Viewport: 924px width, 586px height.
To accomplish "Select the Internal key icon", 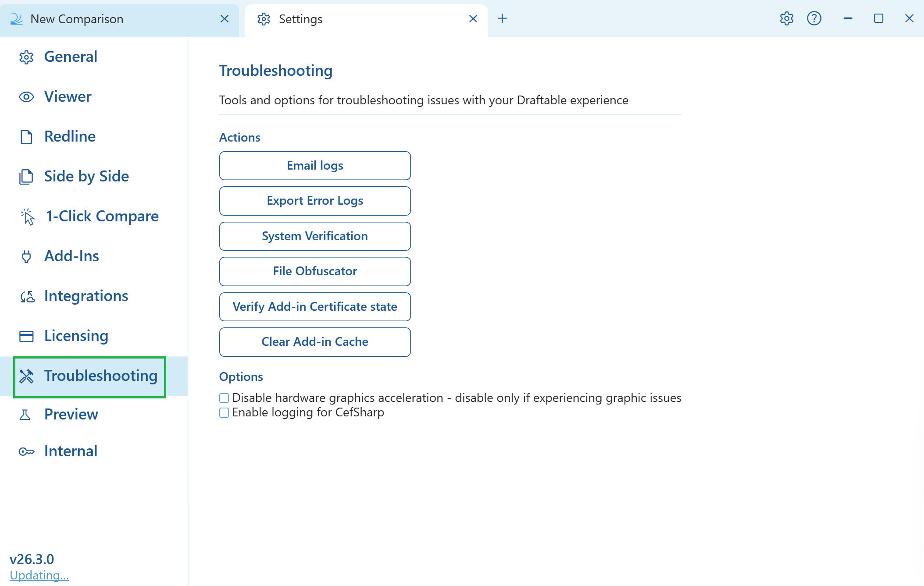I will coord(26,451).
